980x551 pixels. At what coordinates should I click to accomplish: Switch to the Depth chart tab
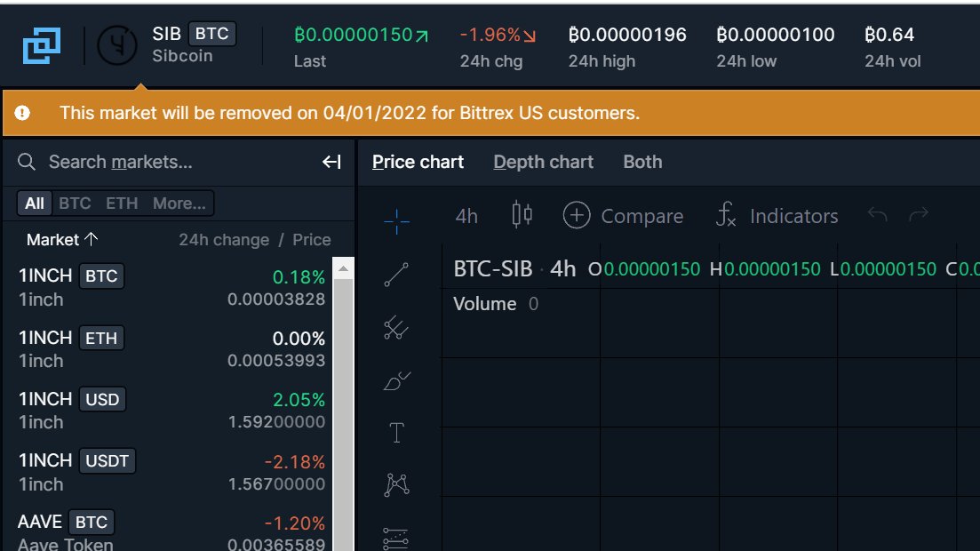(543, 162)
